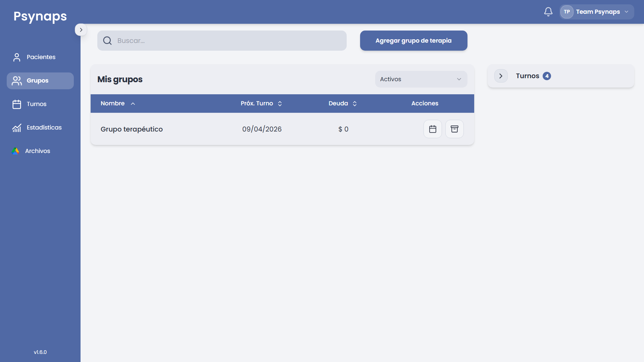The image size is (644, 362).
Task: Click the Archivos Google Drive icon
Action: (15, 151)
